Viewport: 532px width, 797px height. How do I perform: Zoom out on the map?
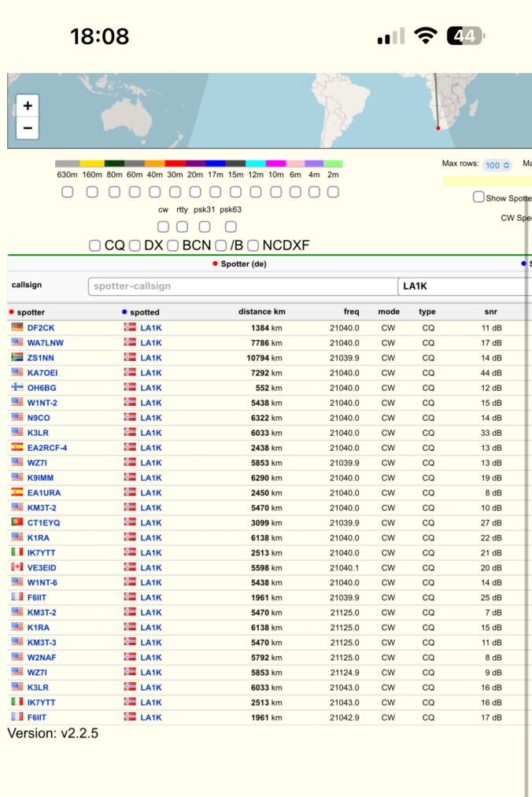(28, 127)
